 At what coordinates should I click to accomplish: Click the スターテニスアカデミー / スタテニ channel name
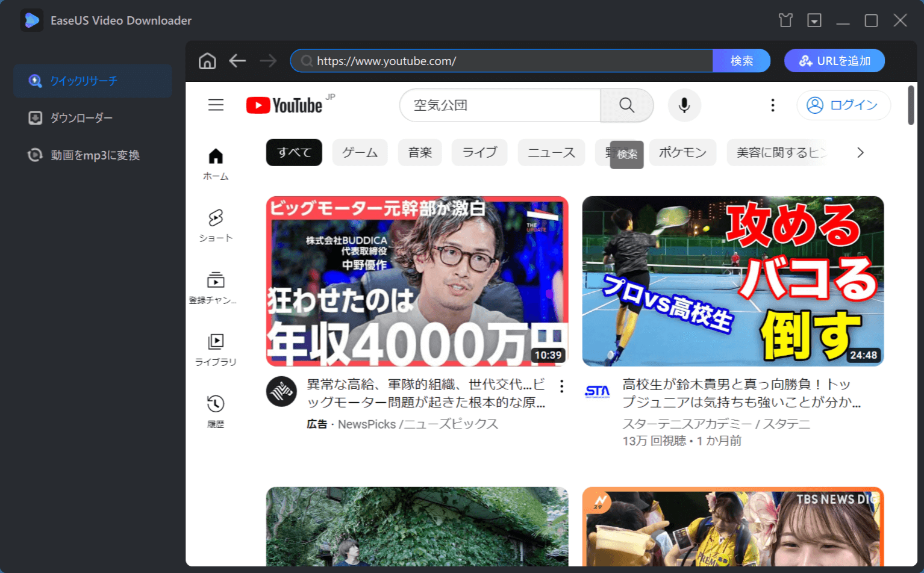point(716,424)
